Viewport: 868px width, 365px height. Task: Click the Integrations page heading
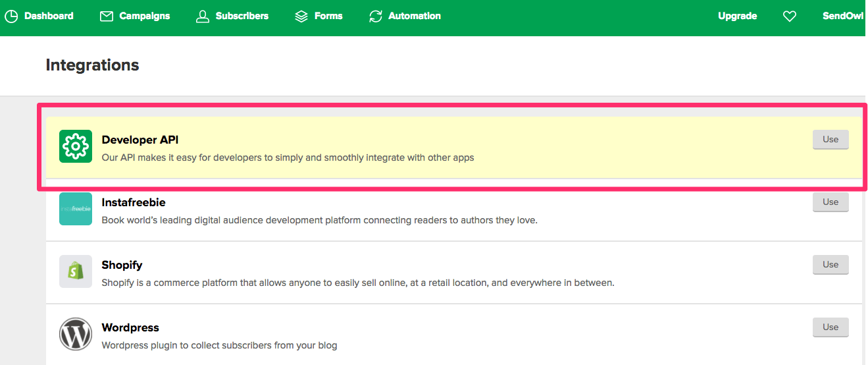(x=93, y=65)
